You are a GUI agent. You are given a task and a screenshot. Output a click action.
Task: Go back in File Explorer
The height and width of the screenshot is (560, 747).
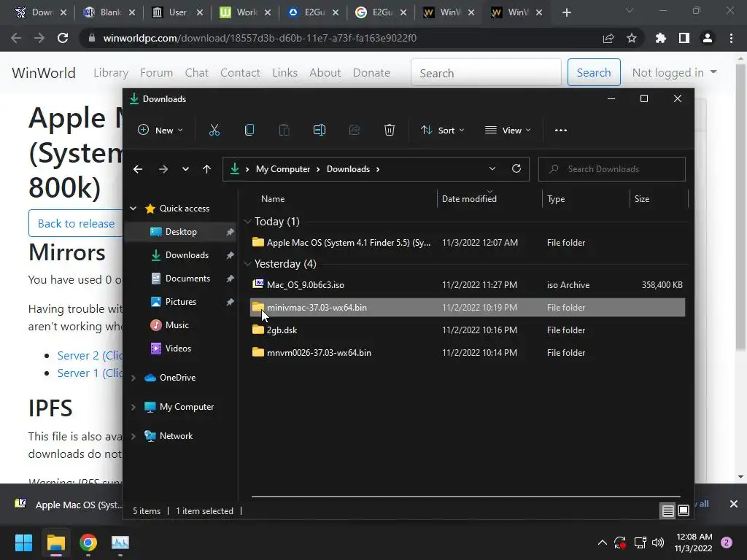click(138, 169)
